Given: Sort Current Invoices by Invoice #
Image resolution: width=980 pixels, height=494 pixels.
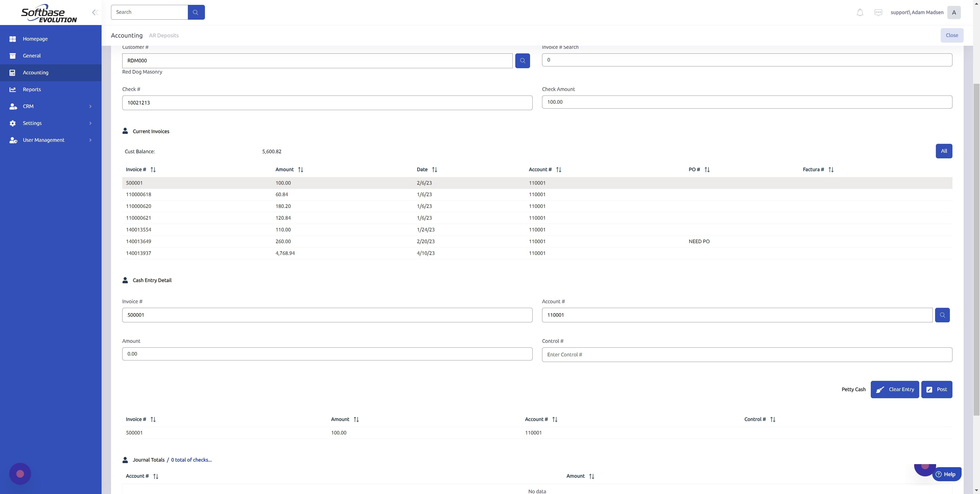Looking at the screenshot, I should 153,170.
